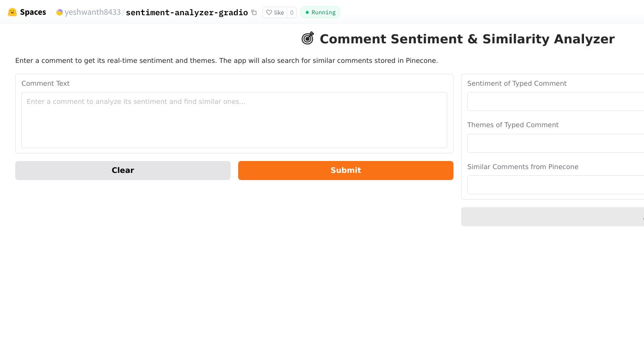This screenshot has height=362, width=644.
Task: Click the yeshwanth8433 profile avatar
Action: pyautogui.click(x=60, y=12)
